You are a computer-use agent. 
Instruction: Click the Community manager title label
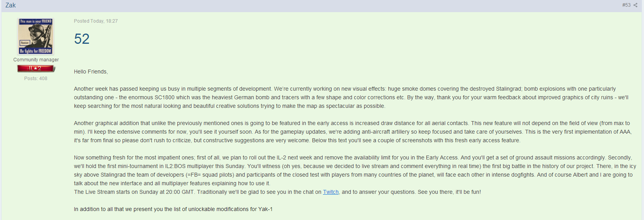click(36, 60)
